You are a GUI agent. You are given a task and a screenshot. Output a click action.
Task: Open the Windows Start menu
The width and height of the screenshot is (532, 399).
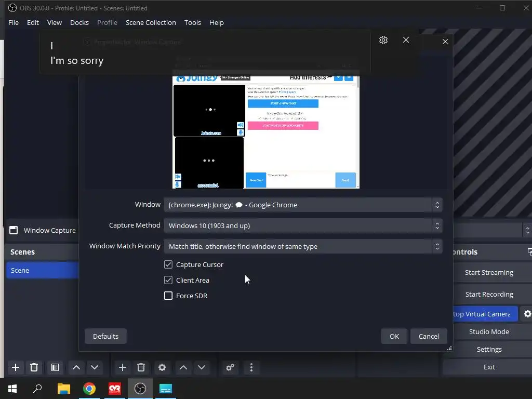(x=12, y=389)
